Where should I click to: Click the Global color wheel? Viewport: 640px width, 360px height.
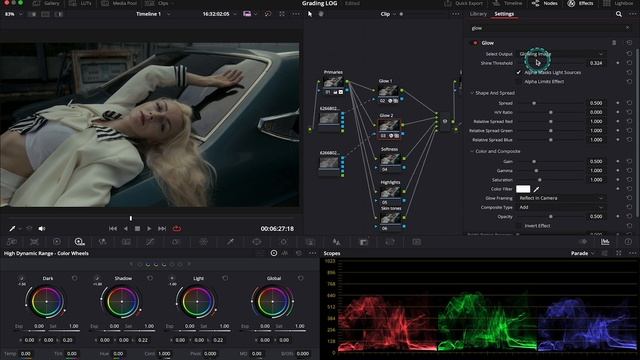(273, 302)
